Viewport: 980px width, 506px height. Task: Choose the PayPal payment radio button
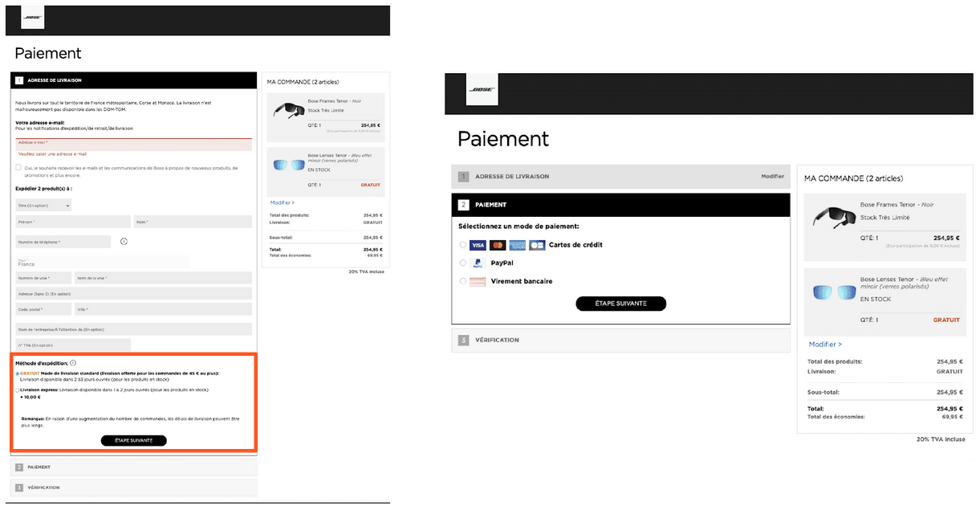(x=462, y=263)
